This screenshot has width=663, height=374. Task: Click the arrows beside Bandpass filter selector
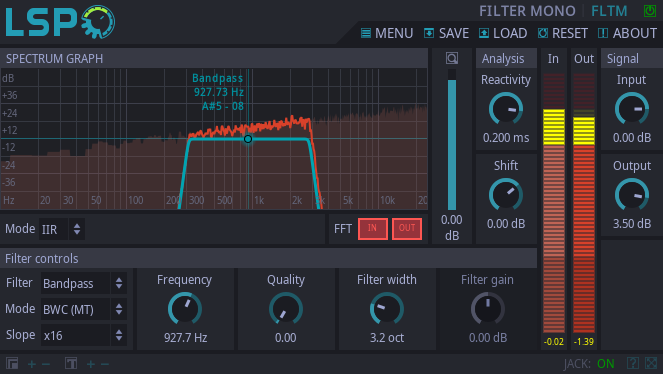[x=119, y=284]
